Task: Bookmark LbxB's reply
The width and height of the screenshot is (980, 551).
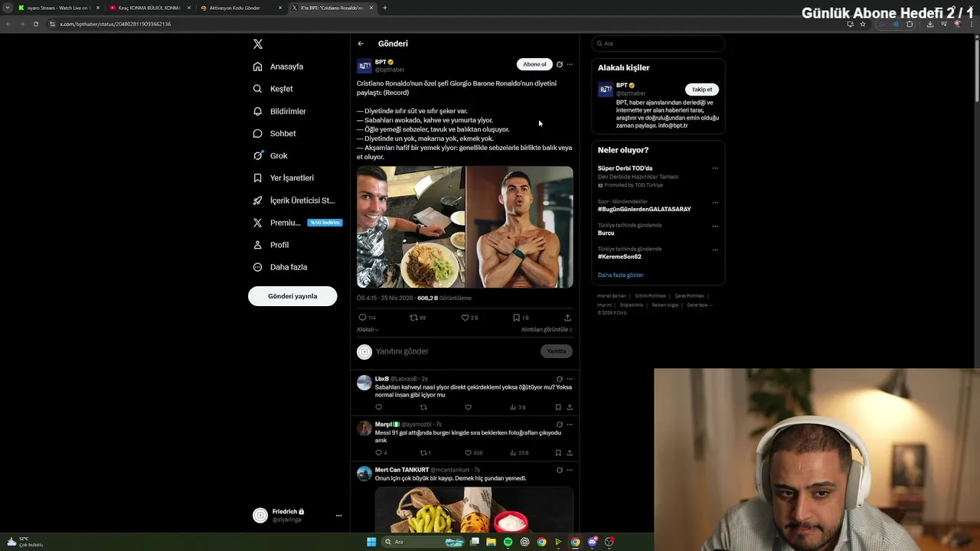Action: coord(558,407)
